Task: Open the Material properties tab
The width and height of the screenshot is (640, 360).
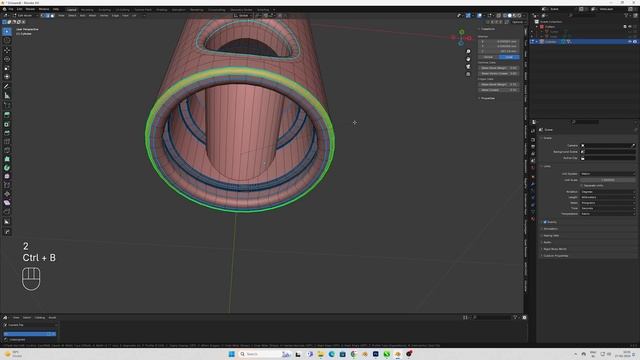Action: pos(533,219)
